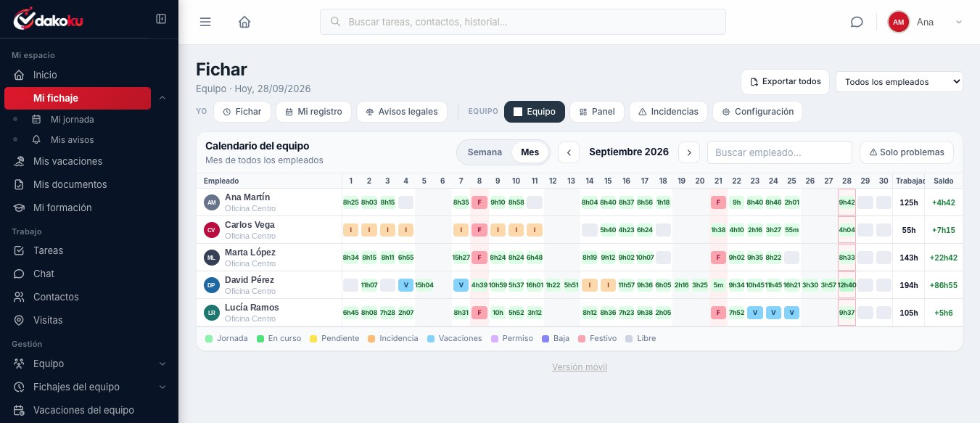Click Ana Martín avatar

tap(212, 202)
